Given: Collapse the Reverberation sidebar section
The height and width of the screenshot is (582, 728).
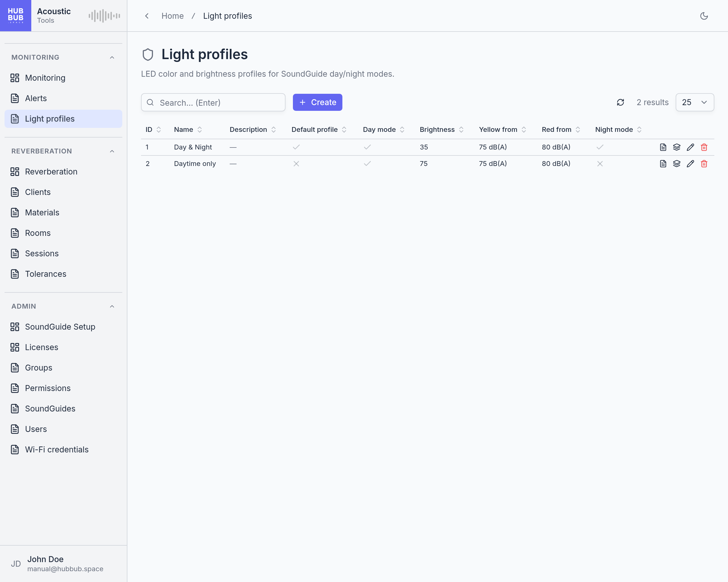Looking at the screenshot, I should (x=112, y=151).
